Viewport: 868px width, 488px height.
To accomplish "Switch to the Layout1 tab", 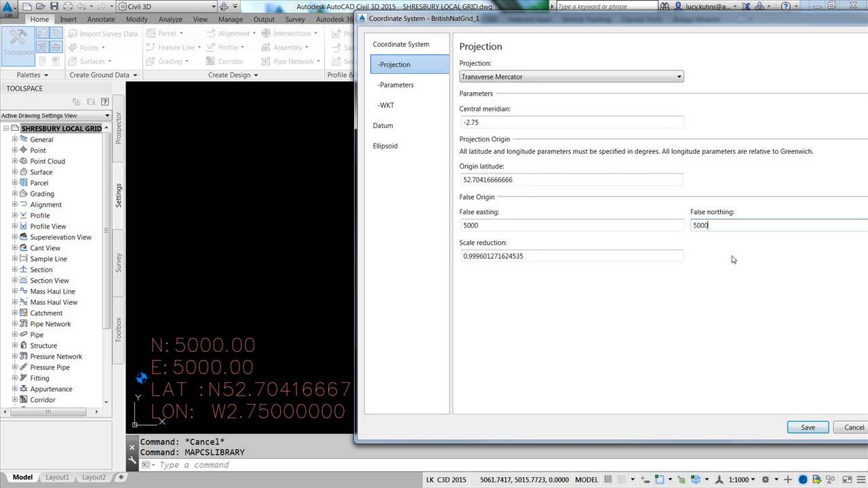I will 57,477.
